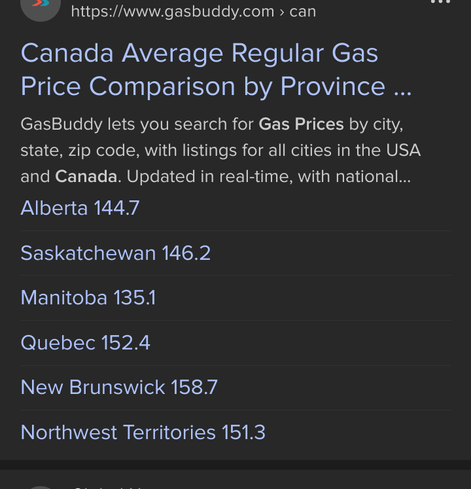Image resolution: width=471 pixels, height=489 pixels.
Task: Click 'Price Comparison by Province' title line
Action: [203, 86]
